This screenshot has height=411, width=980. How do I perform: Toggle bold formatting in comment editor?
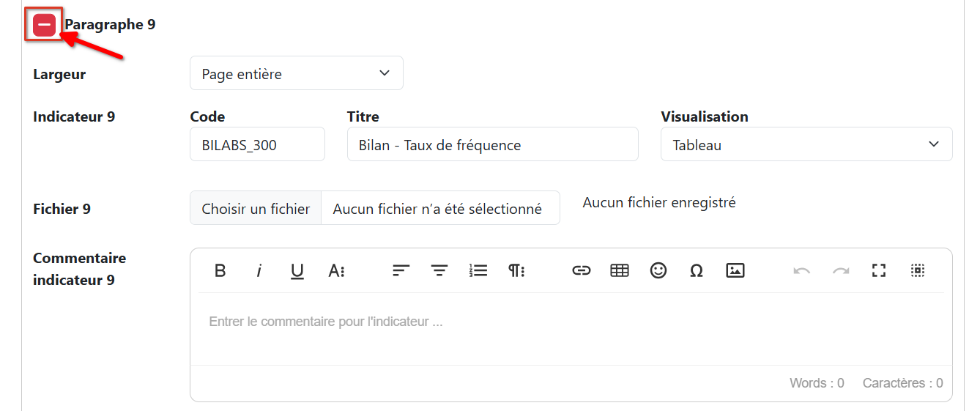point(220,270)
